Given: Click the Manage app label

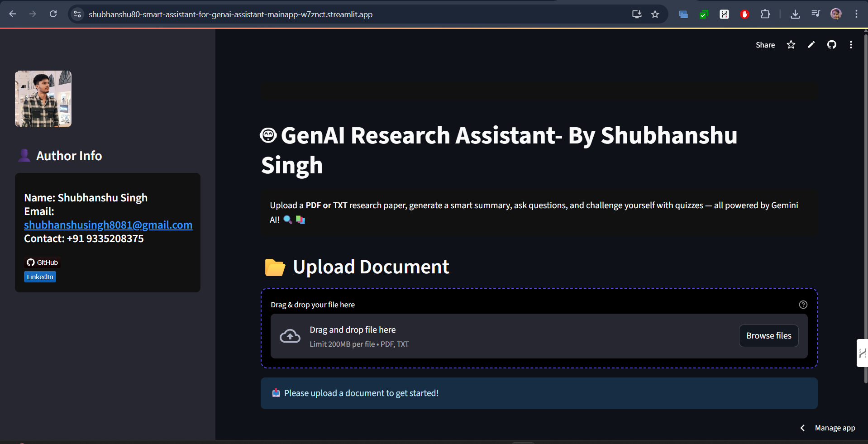Looking at the screenshot, I should 835,428.
